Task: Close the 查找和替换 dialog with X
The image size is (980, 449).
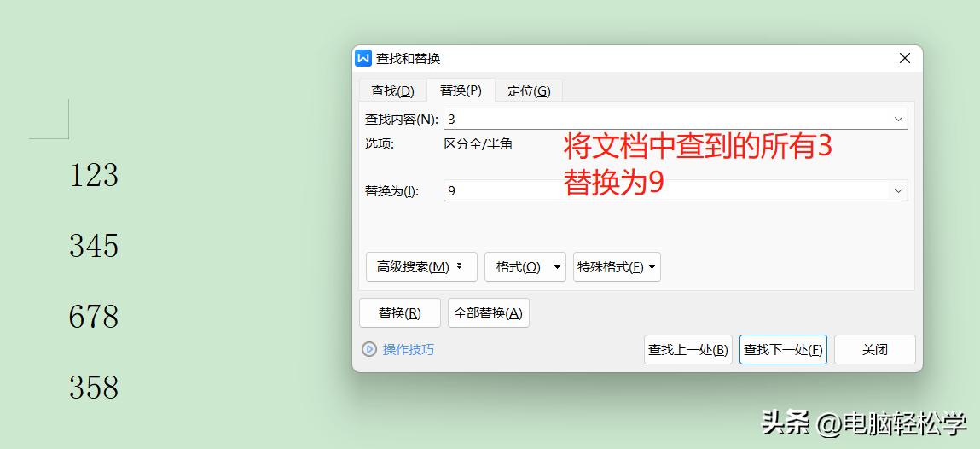Action: [x=904, y=58]
